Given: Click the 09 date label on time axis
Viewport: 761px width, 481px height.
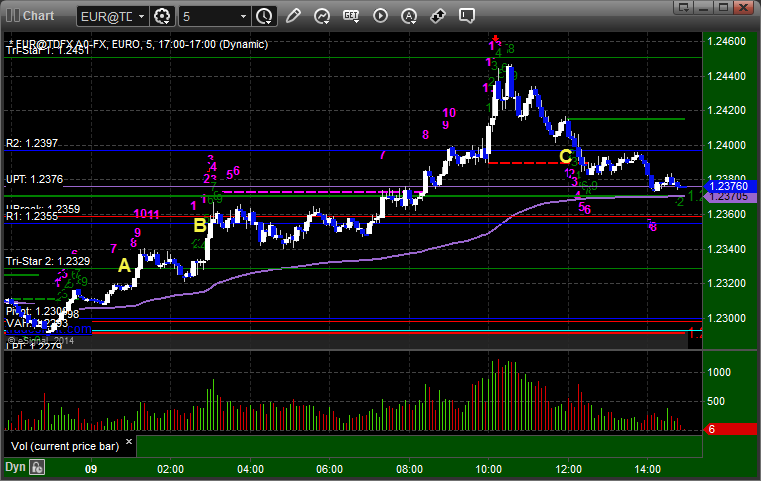Looking at the screenshot, I should click(91, 469).
